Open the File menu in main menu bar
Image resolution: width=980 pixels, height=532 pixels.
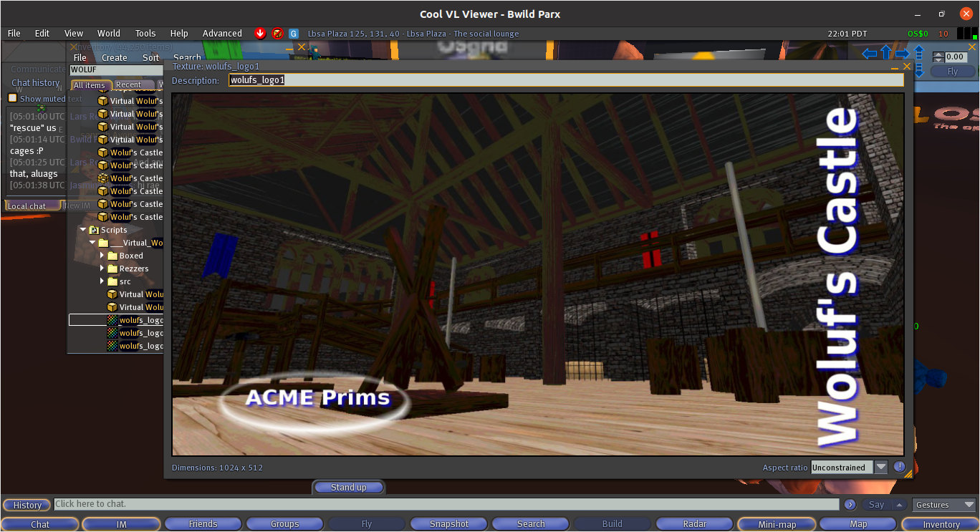[x=14, y=33]
